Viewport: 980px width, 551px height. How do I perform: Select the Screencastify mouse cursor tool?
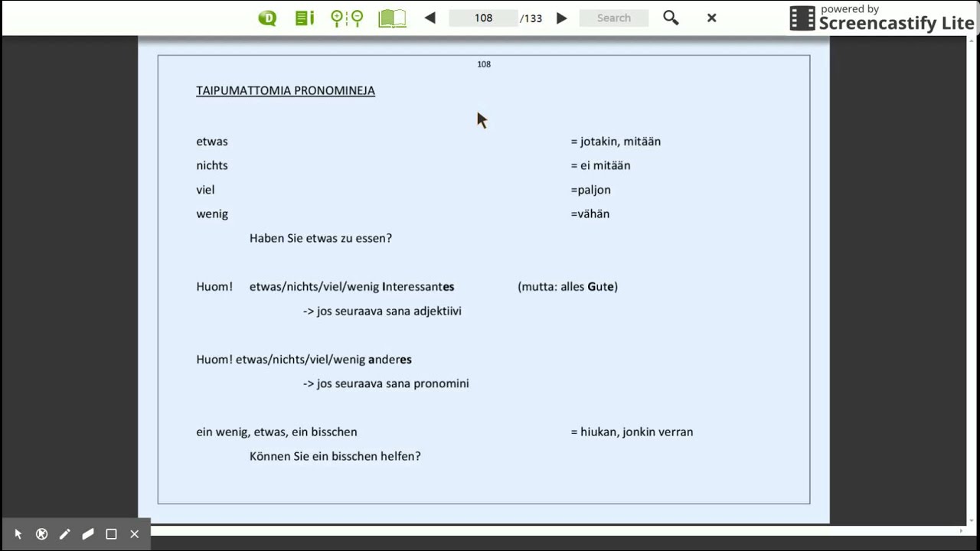coord(18,534)
